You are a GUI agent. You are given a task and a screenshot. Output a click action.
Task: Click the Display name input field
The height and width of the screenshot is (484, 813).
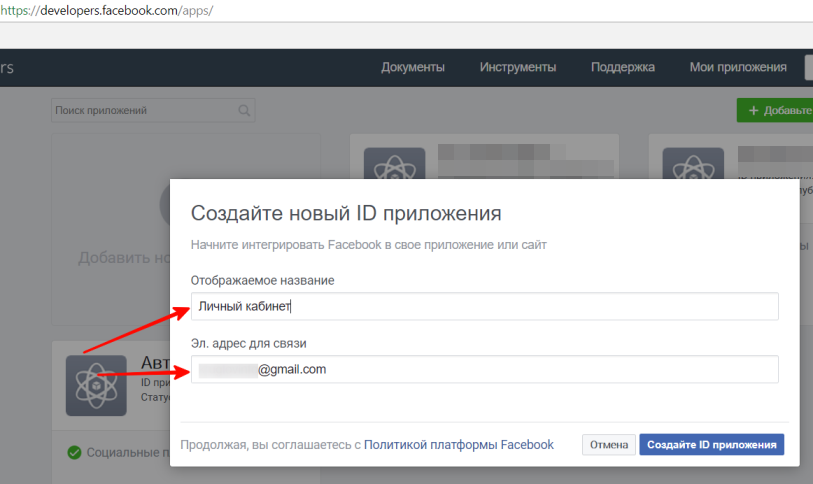pos(484,306)
